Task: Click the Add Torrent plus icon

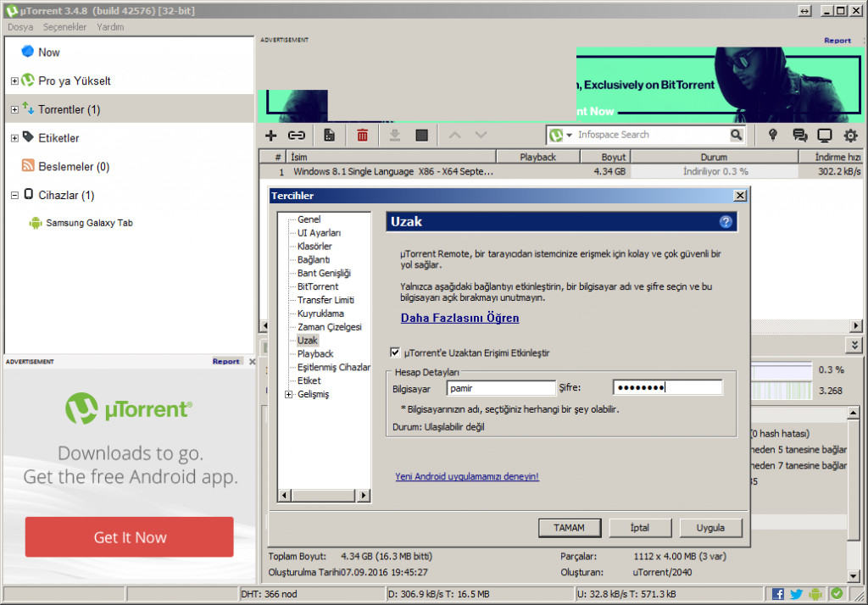Action: [270, 135]
